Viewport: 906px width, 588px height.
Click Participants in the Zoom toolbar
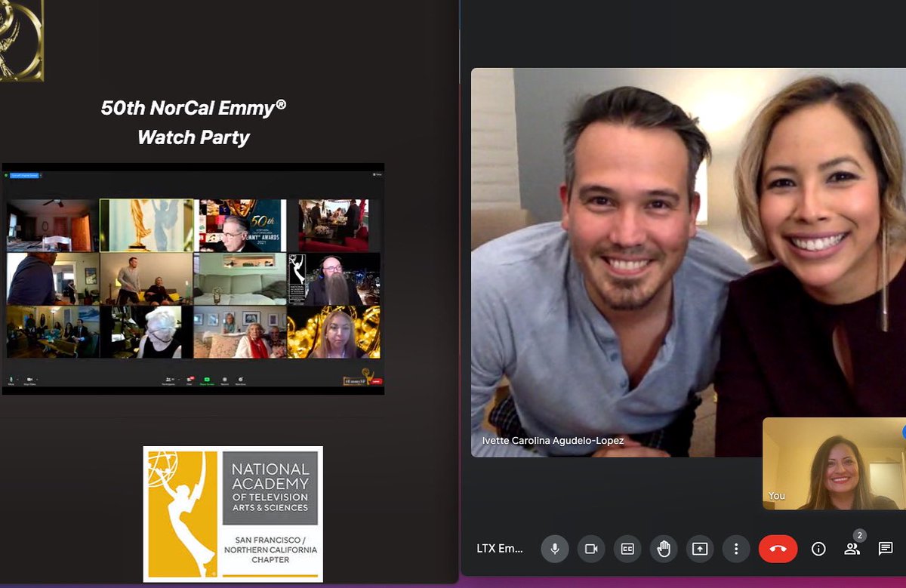point(167,380)
